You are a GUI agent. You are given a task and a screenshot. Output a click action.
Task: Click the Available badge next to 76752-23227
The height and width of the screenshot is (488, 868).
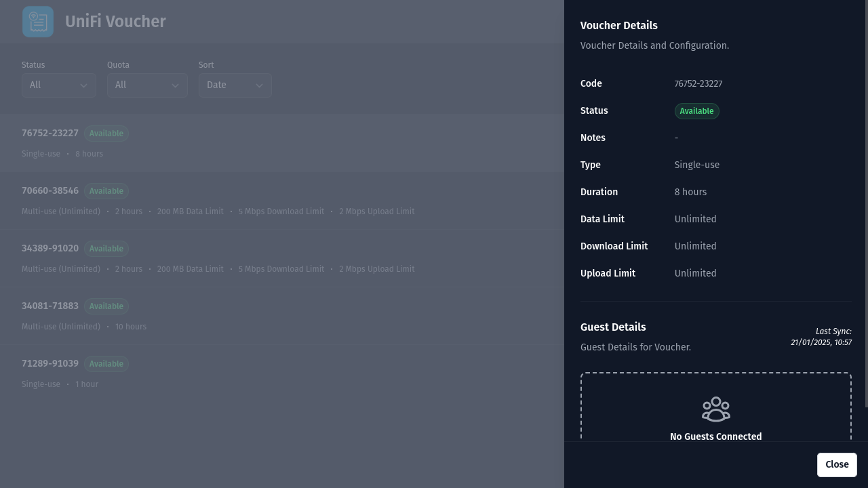(106, 134)
